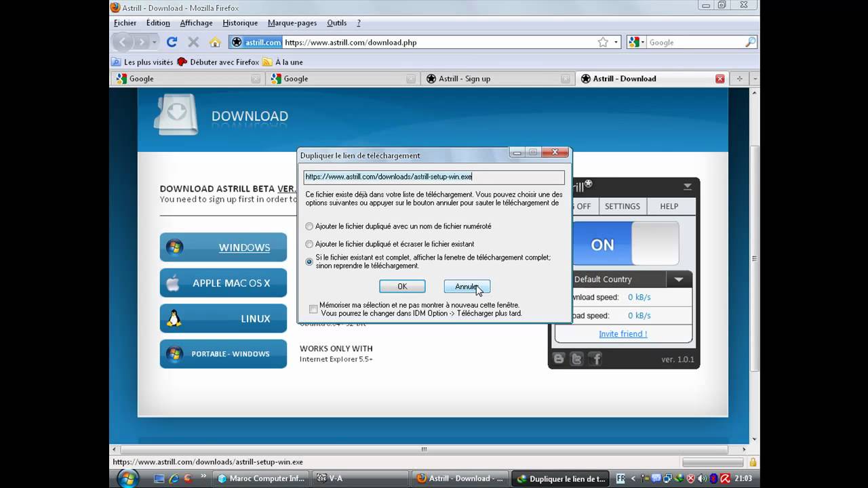Check the Mémoriser ma sélection checkbox

click(x=313, y=309)
